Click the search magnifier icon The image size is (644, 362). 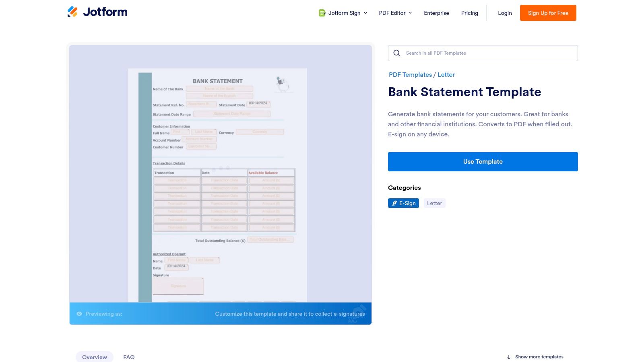(397, 53)
